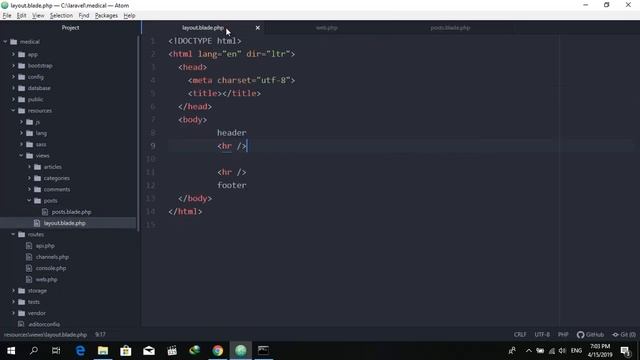Viewport: 640px width, 360px height.
Task: Collapse the resources folder arrow
Action: coord(13,111)
